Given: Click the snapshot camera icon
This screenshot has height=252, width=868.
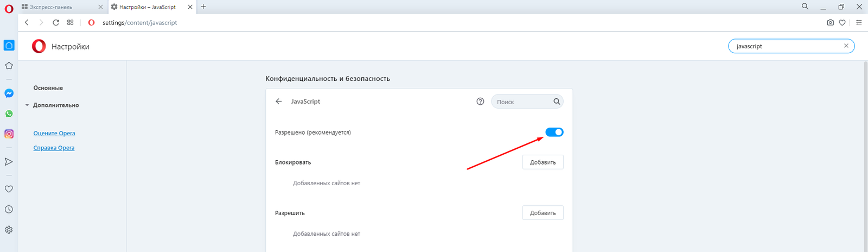Looking at the screenshot, I should point(830,23).
